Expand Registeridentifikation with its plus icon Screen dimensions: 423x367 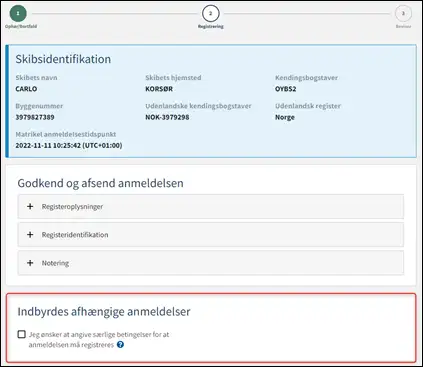click(30, 235)
